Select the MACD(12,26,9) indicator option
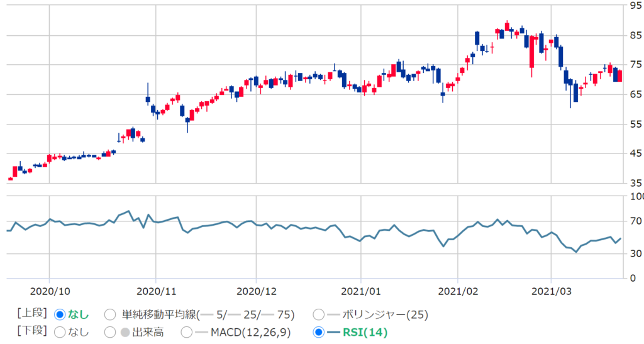 click(x=187, y=332)
